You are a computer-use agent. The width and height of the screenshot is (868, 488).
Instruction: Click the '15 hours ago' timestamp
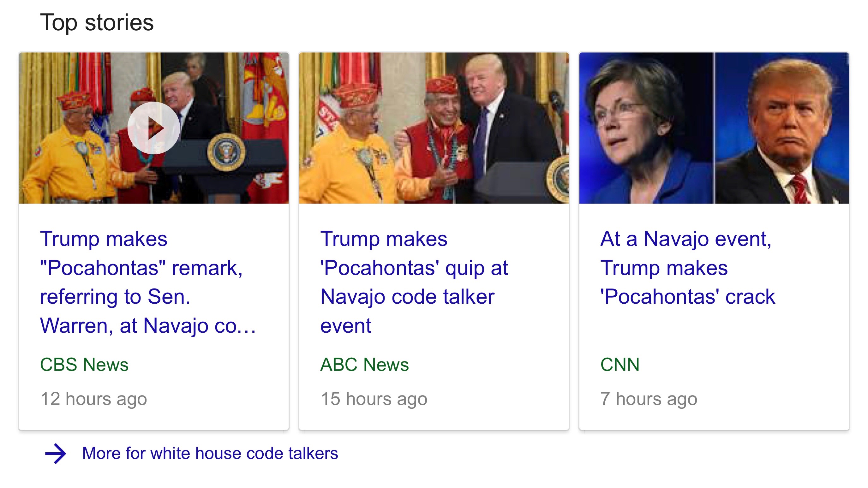pyautogui.click(x=374, y=399)
